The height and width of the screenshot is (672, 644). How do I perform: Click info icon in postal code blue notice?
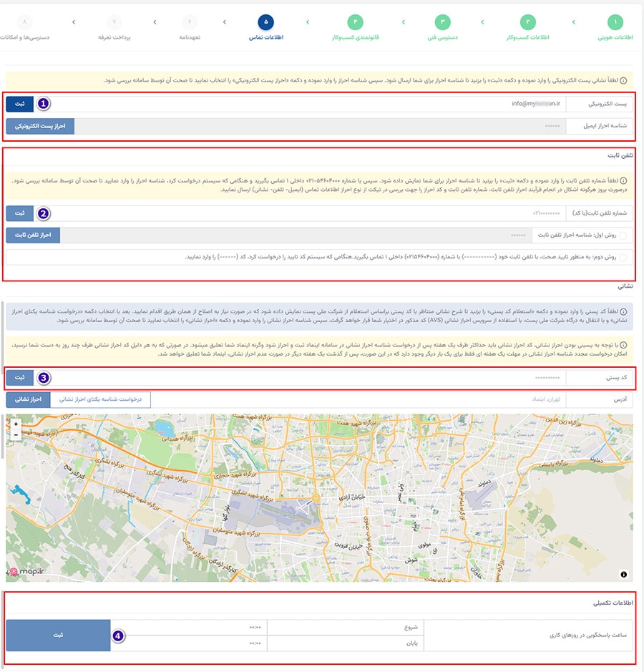(624, 311)
